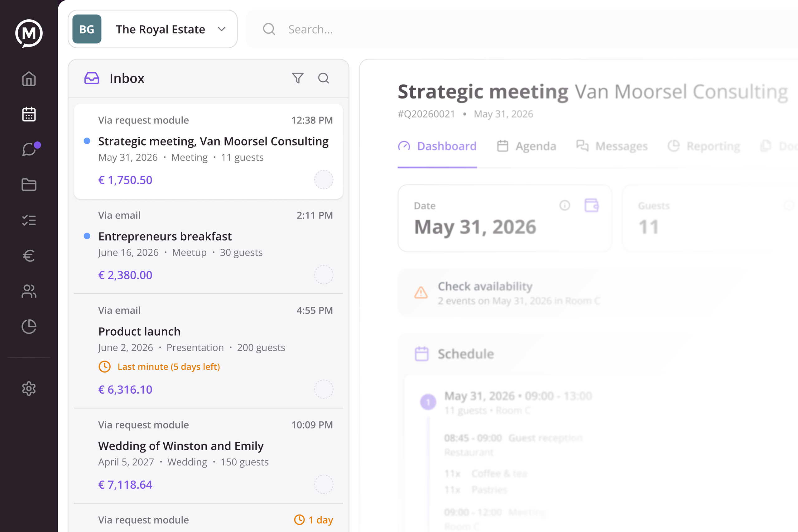This screenshot has height=532, width=798.
Task: Switch to the Messages tab
Action: pyautogui.click(x=612, y=146)
